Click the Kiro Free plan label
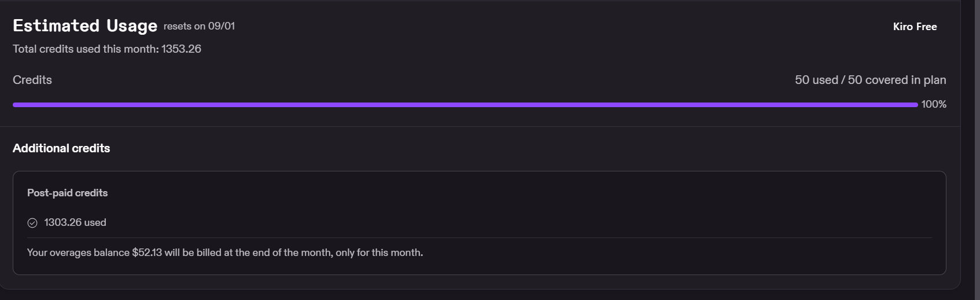The height and width of the screenshot is (300, 980). pos(915,27)
